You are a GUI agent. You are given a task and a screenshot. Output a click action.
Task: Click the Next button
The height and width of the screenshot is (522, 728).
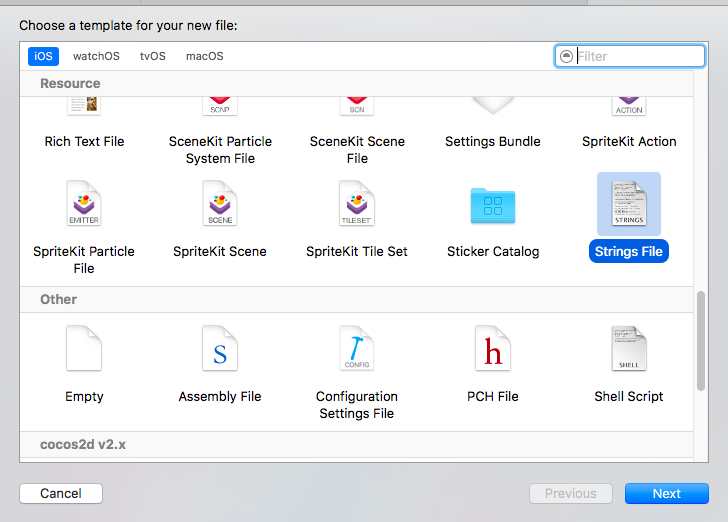[666, 493]
